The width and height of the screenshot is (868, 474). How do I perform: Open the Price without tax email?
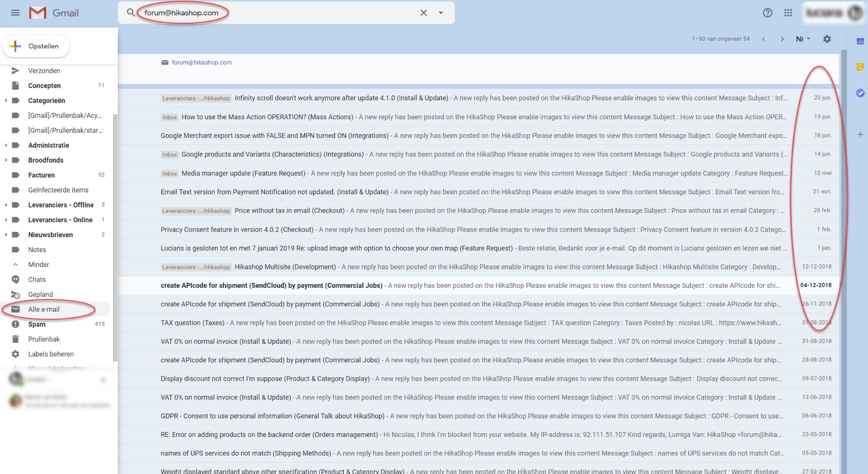[x=478, y=211]
